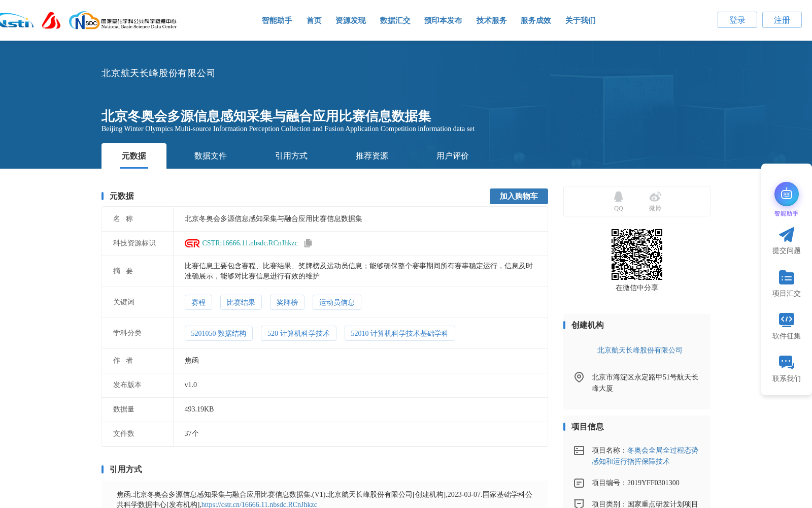Switch to the 用户评价 tab
The height and width of the screenshot is (508, 812).
pyautogui.click(x=453, y=156)
